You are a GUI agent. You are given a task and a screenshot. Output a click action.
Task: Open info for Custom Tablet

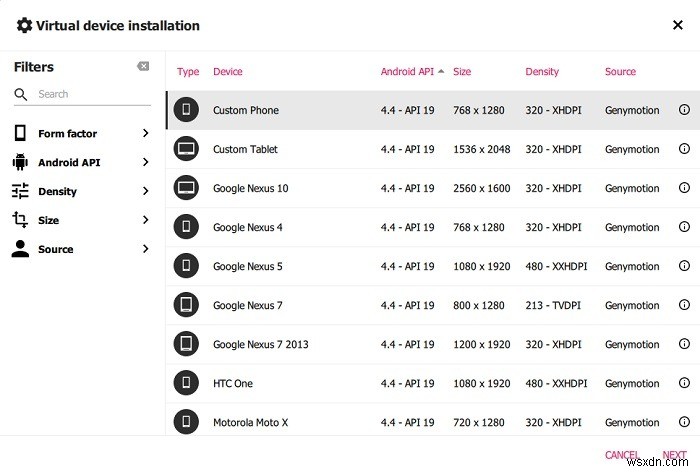684,149
